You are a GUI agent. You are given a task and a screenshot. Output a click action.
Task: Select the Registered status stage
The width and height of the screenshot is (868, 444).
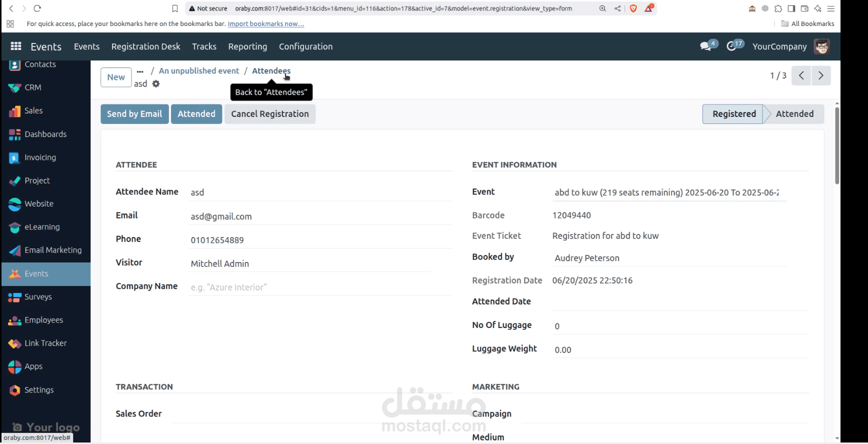click(x=733, y=114)
